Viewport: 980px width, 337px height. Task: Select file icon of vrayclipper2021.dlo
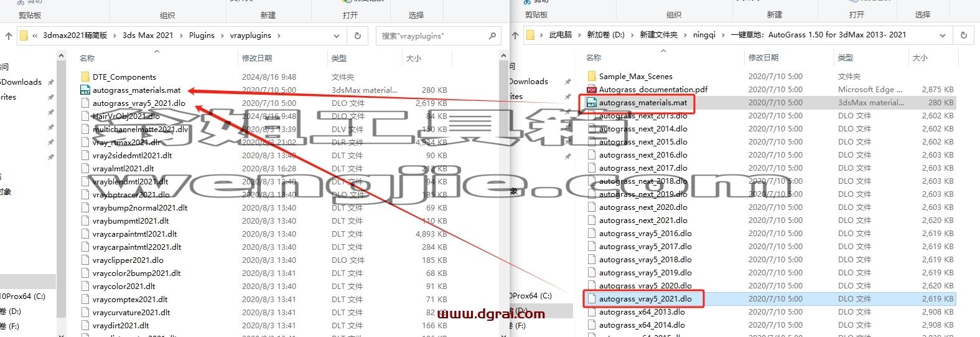86,260
